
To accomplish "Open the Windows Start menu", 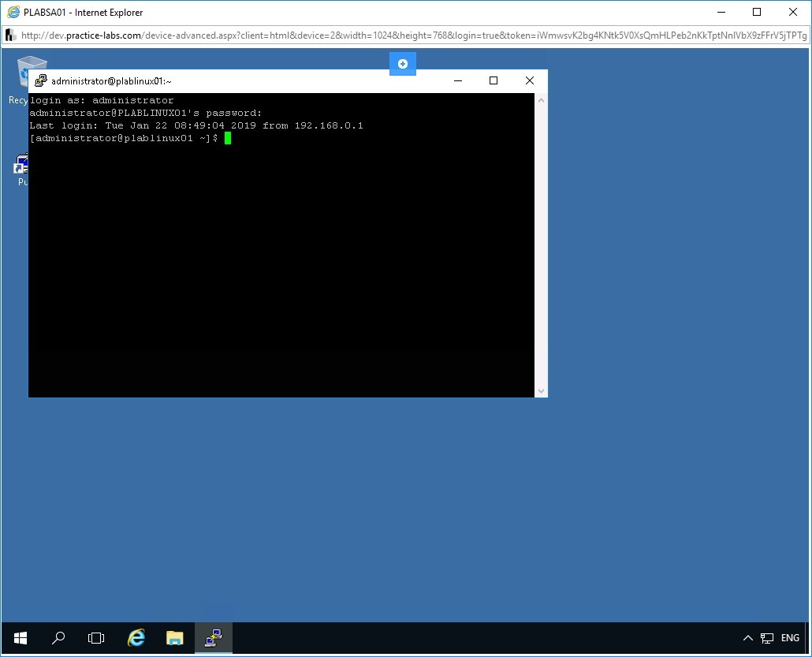I will click(x=20, y=638).
